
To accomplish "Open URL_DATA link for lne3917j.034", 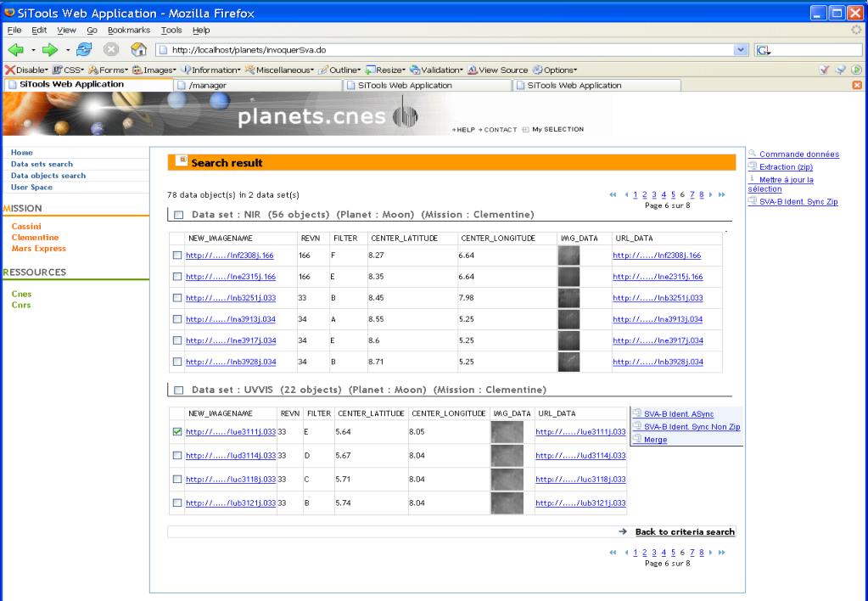I will 658,340.
